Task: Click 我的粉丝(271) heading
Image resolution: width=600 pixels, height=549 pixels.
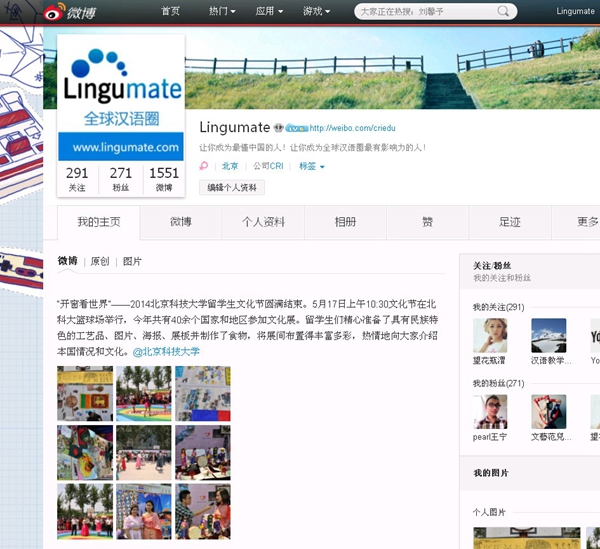Action: point(499,383)
